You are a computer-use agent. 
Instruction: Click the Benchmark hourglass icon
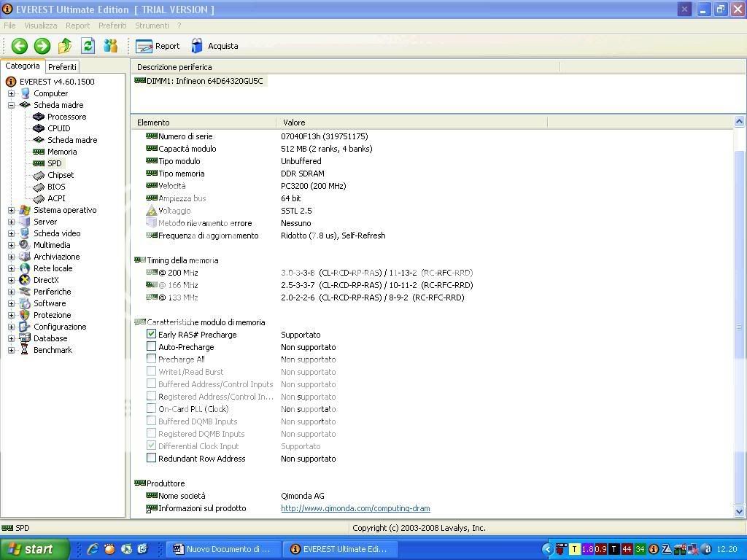(24, 350)
